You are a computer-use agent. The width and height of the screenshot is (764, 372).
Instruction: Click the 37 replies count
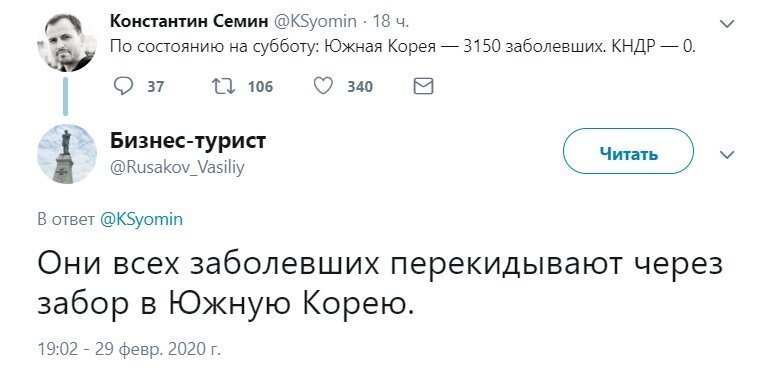pyautogui.click(x=156, y=87)
